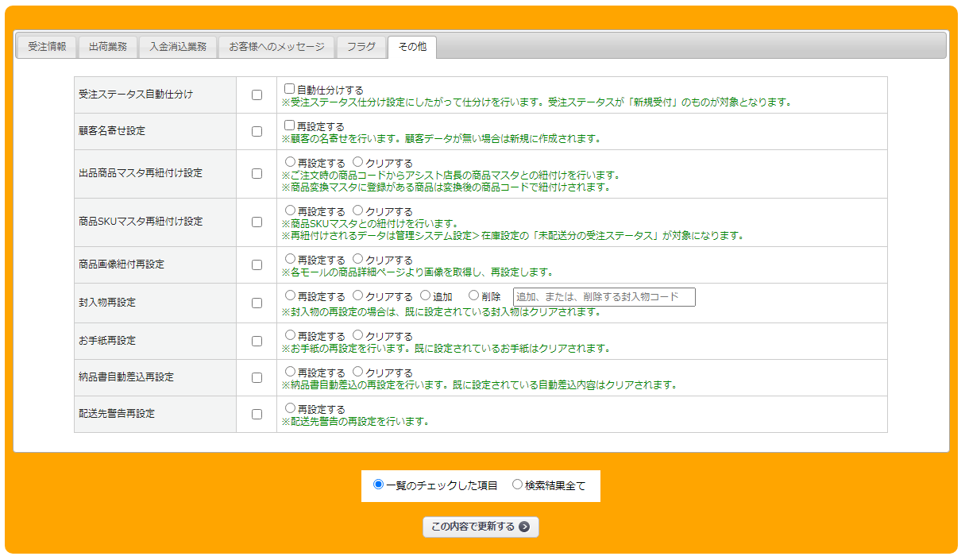Select 再設定する for 出品商品マスタ再紐付け設定
Screen dimensions: 965x560
pos(290,162)
